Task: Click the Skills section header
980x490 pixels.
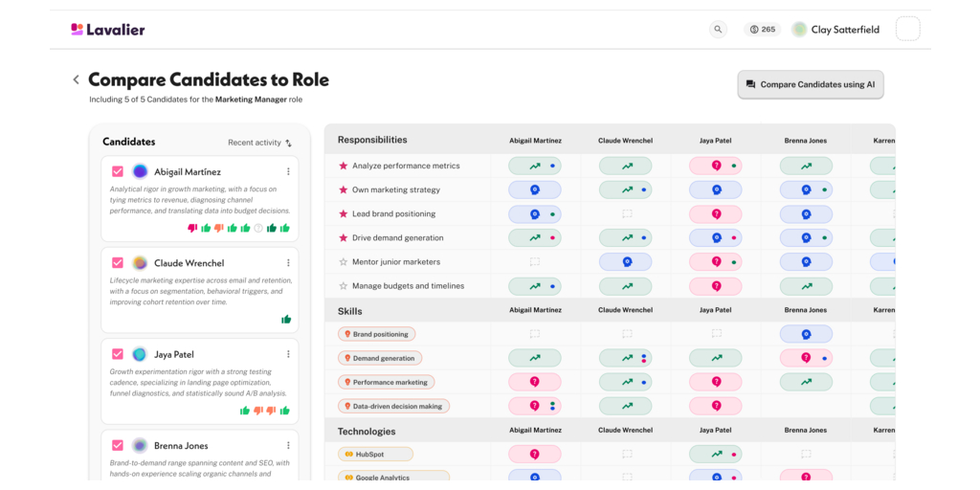Action: click(x=350, y=311)
